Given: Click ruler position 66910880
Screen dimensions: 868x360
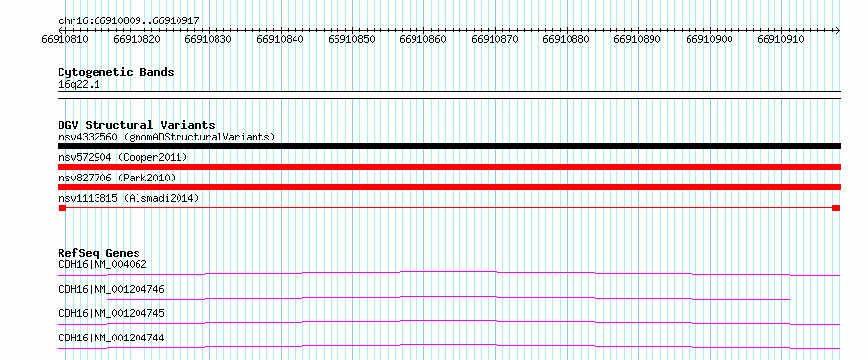Looking at the screenshot, I should click(x=567, y=39).
